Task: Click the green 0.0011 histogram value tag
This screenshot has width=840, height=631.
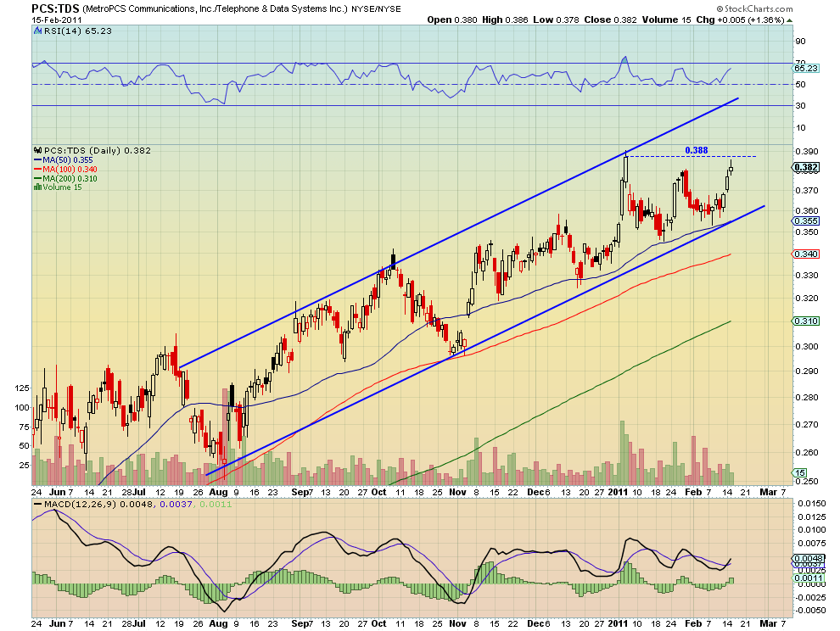Action: coord(809,578)
